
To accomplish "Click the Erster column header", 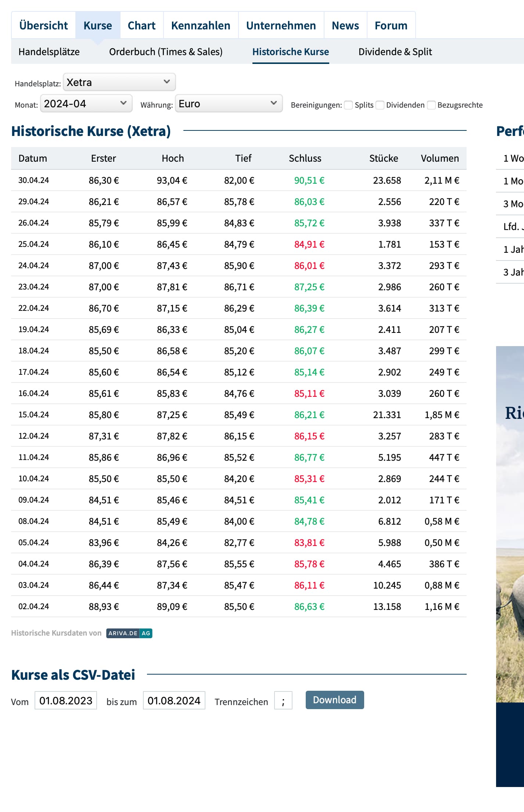I will point(104,158).
